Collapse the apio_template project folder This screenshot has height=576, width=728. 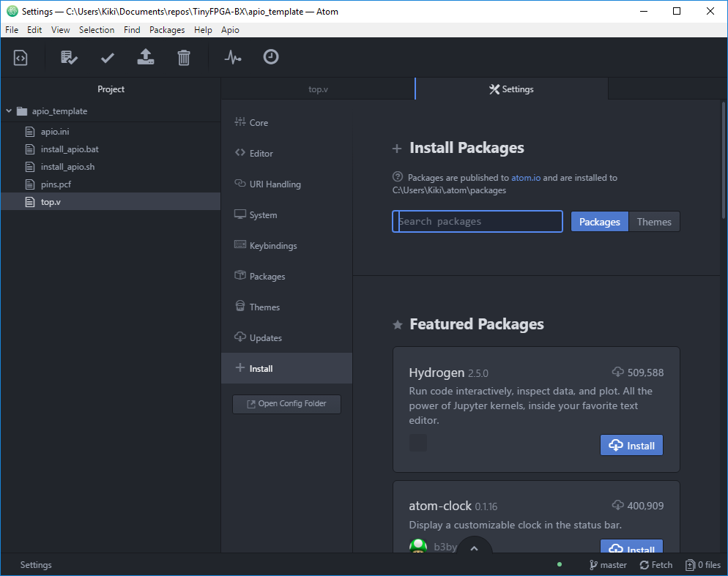[x=9, y=111]
